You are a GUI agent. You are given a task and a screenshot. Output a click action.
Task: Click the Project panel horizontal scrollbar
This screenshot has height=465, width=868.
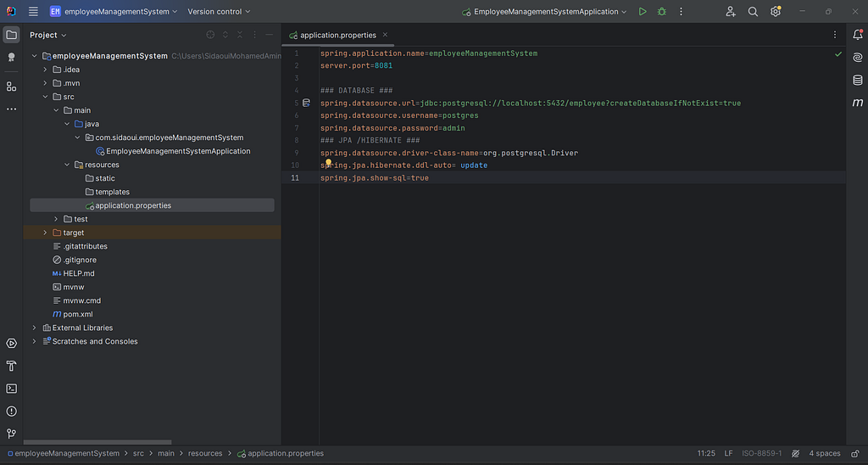pyautogui.click(x=97, y=442)
